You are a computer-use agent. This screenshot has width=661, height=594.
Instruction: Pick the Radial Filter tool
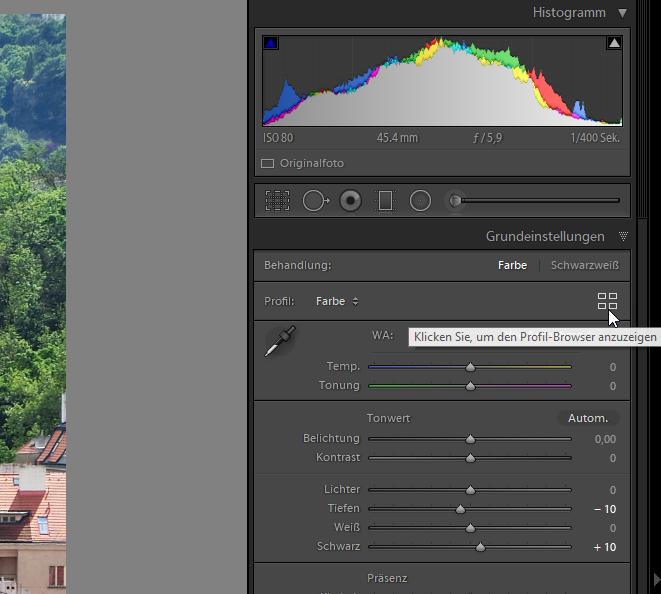[x=420, y=201]
